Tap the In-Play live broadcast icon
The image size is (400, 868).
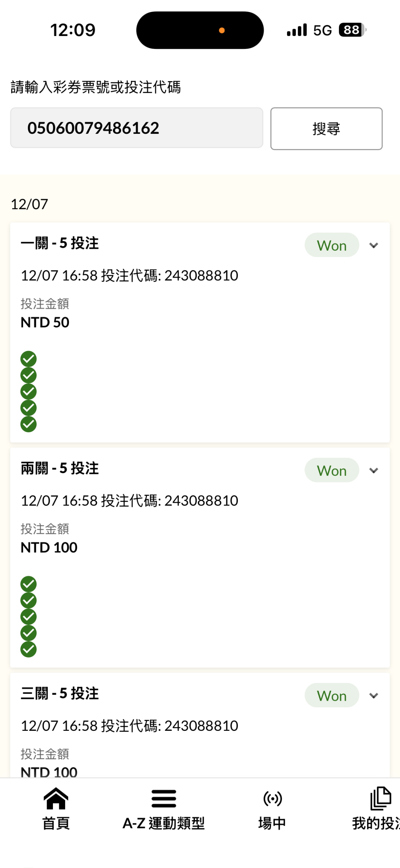[x=273, y=798]
